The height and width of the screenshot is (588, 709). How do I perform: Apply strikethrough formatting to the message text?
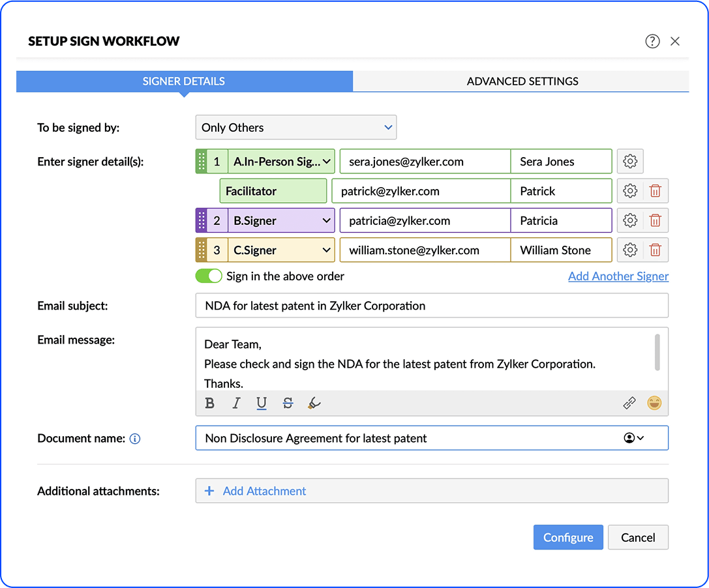288,403
